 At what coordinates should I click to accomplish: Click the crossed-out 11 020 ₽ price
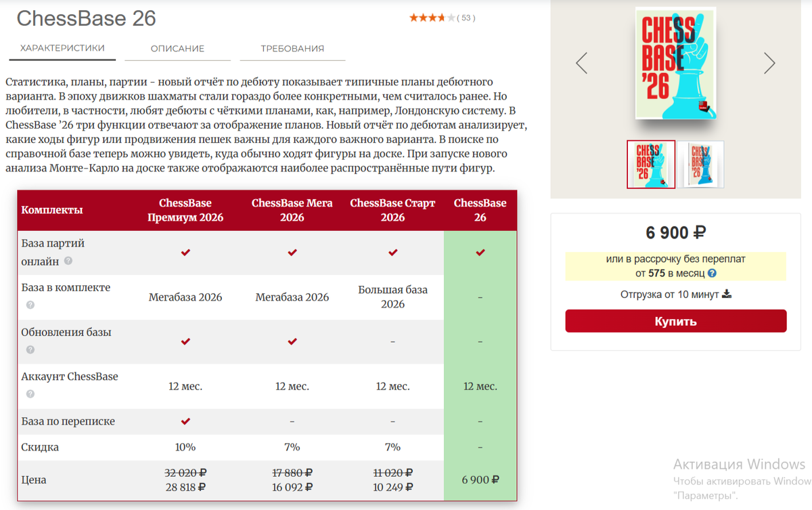[392, 473]
